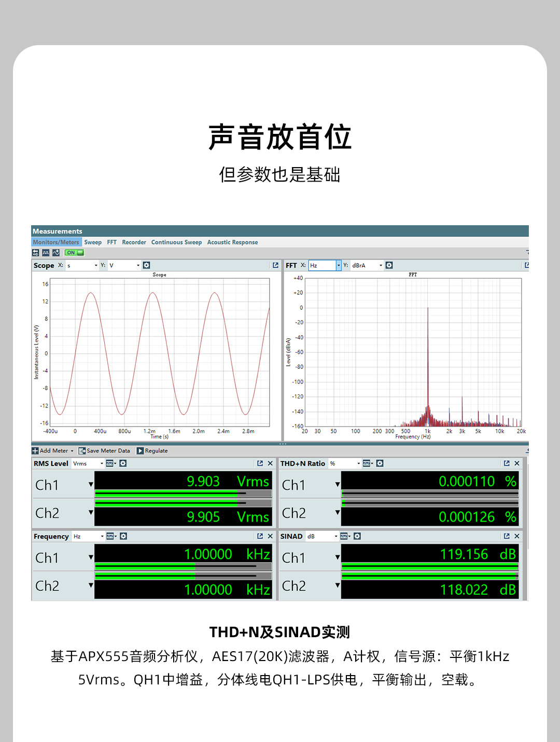Switch to the Sweep tab
The image size is (560, 742).
point(93,242)
